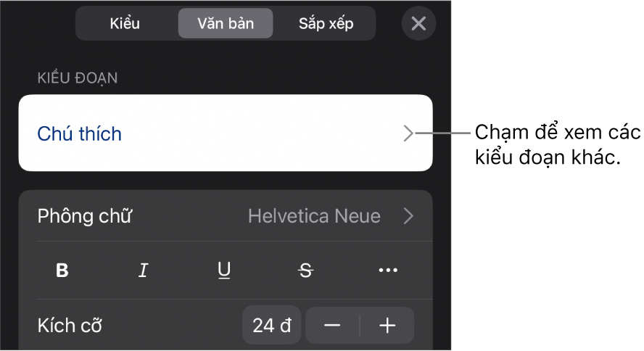
Task: Tap the KIỂU ĐOẠN section header
Action: 78,78
